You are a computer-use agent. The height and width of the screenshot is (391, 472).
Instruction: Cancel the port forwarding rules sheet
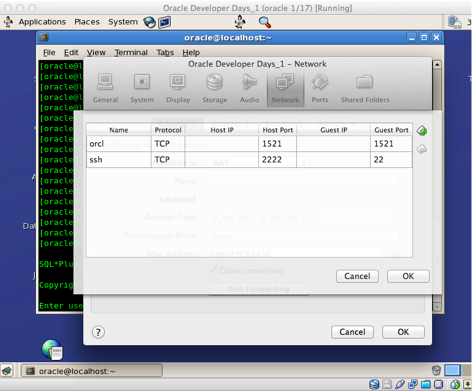pyautogui.click(x=357, y=276)
